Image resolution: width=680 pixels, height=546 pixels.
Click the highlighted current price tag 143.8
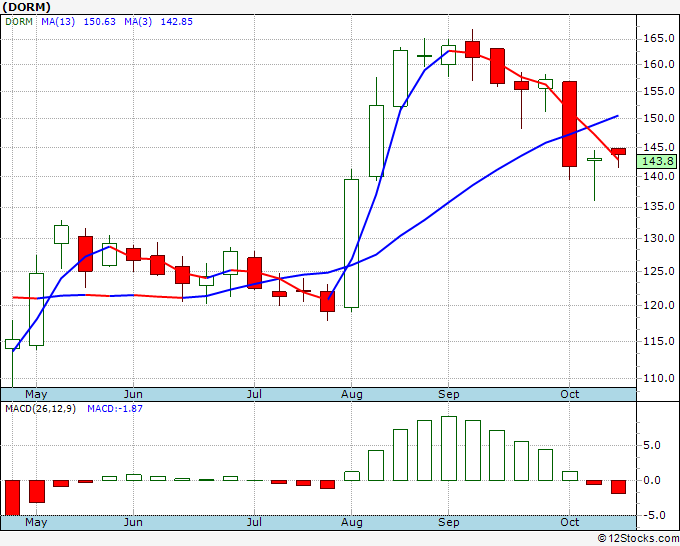[x=657, y=161]
